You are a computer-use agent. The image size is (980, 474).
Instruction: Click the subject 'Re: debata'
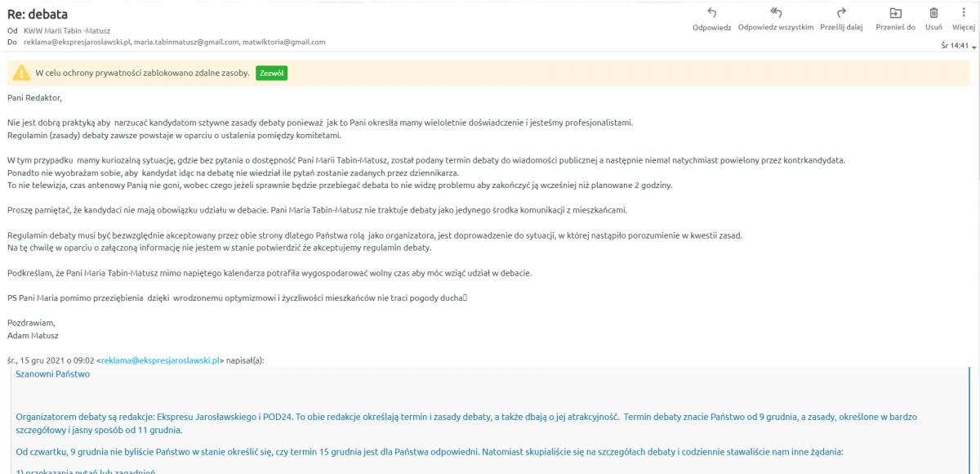click(x=38, y=14)
